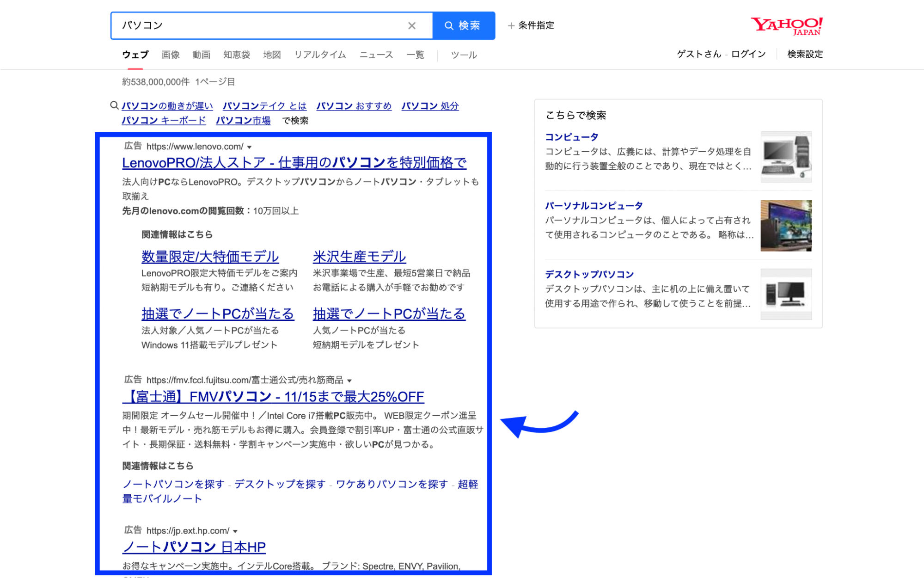Viewport: 924px width, 578px height.
Task: Expand the lenovo.com ad URL dropdown arrow
Action: (x=249, y=147)
